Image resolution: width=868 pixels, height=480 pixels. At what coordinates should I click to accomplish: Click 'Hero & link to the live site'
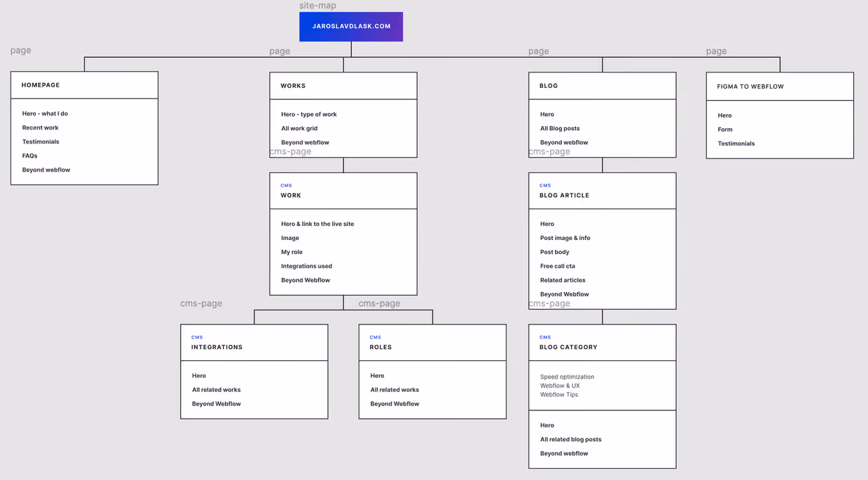318,224
